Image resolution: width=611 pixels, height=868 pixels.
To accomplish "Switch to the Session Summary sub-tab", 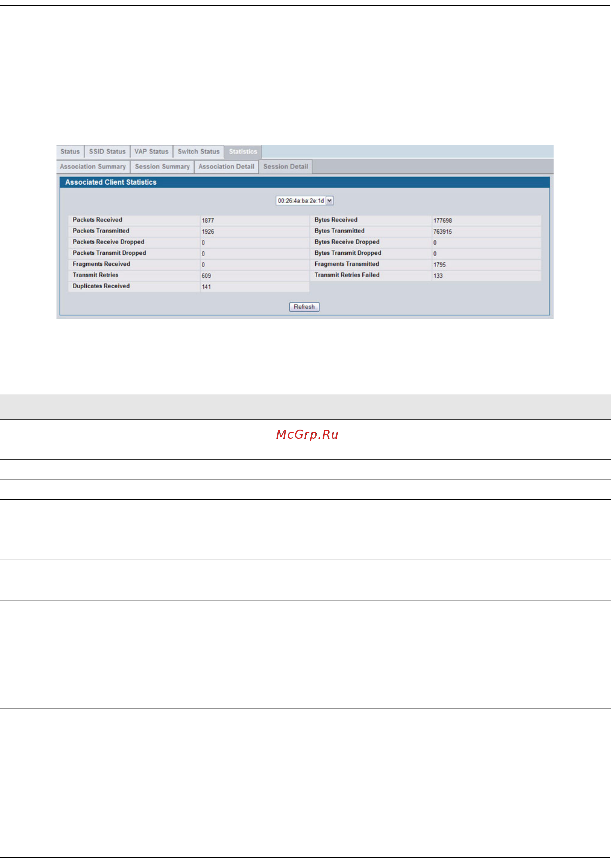I will coord(163,167).
